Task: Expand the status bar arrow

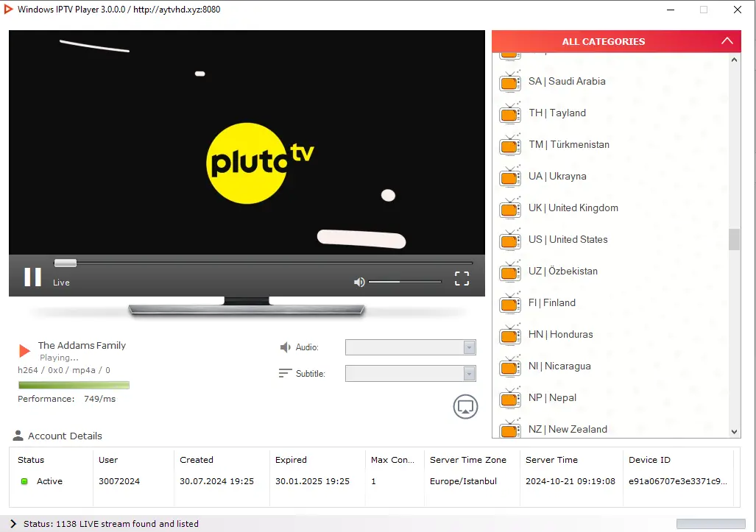Action: pyautogui.click(x=13, y=524)
